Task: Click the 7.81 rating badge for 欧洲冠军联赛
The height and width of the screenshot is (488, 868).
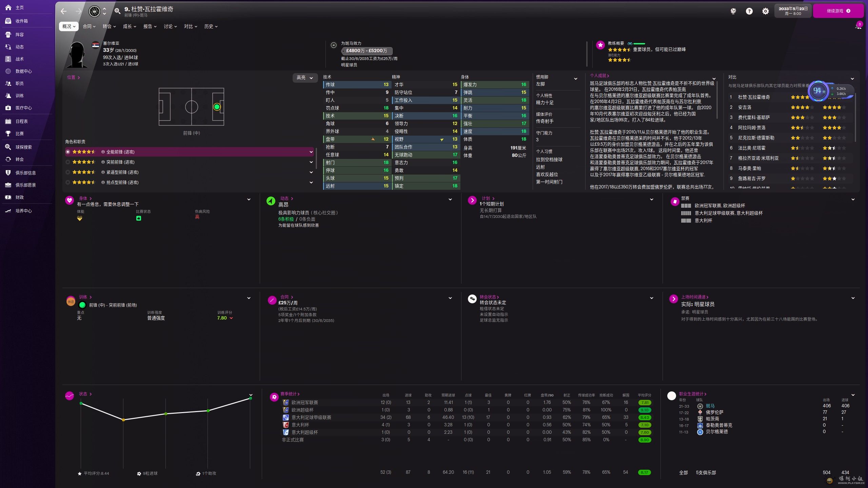Action: pyautogui.click(x=644, y=403)
